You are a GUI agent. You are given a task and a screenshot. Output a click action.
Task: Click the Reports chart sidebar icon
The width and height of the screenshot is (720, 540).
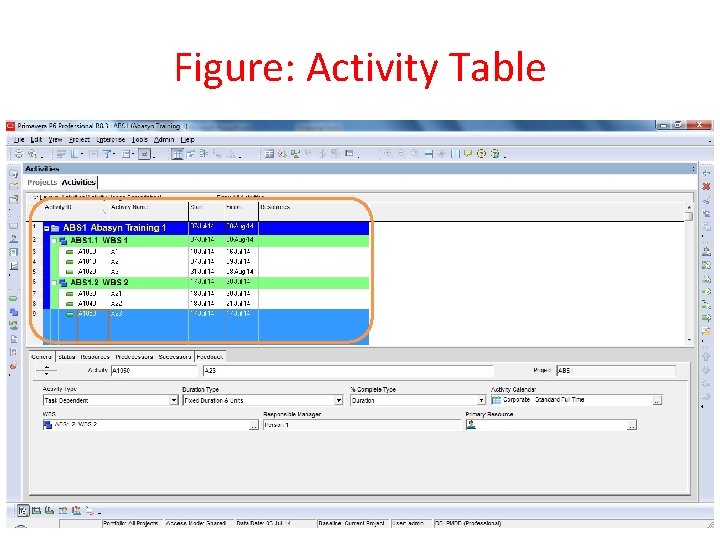(x=14, y=266)
